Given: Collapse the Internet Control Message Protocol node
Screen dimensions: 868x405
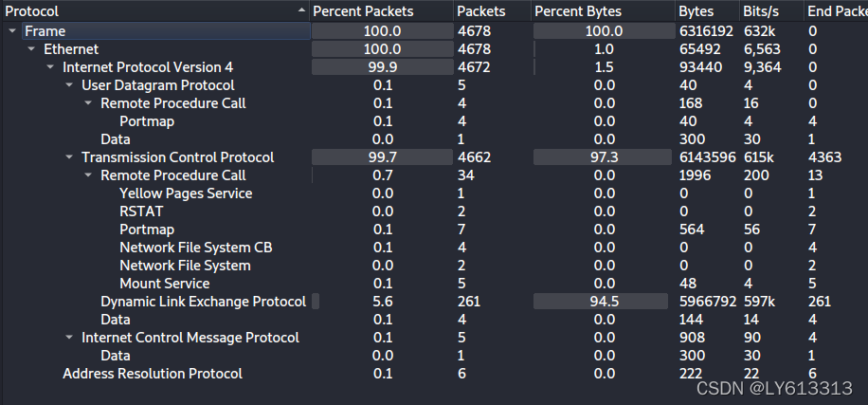Looking at the screenshot, I should [69, 338].
